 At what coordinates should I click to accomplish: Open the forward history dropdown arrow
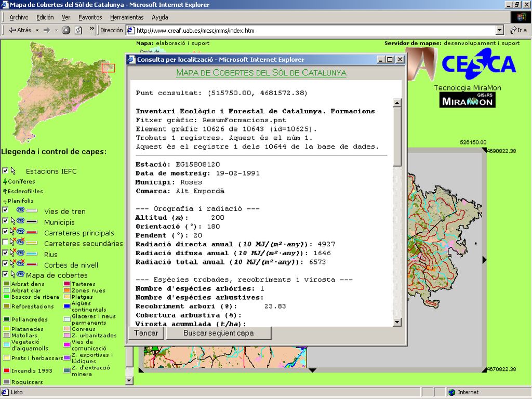pyautogui.click(x=56, y=30)
